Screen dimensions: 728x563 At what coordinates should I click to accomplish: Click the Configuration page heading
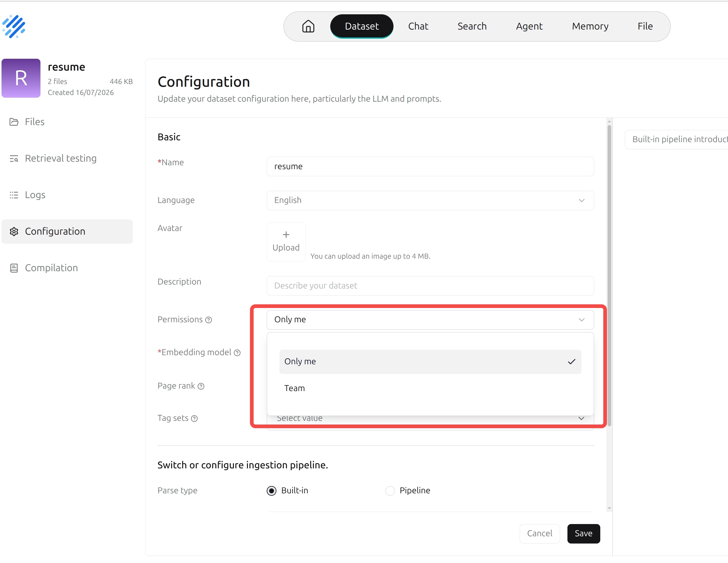point(204,82)
